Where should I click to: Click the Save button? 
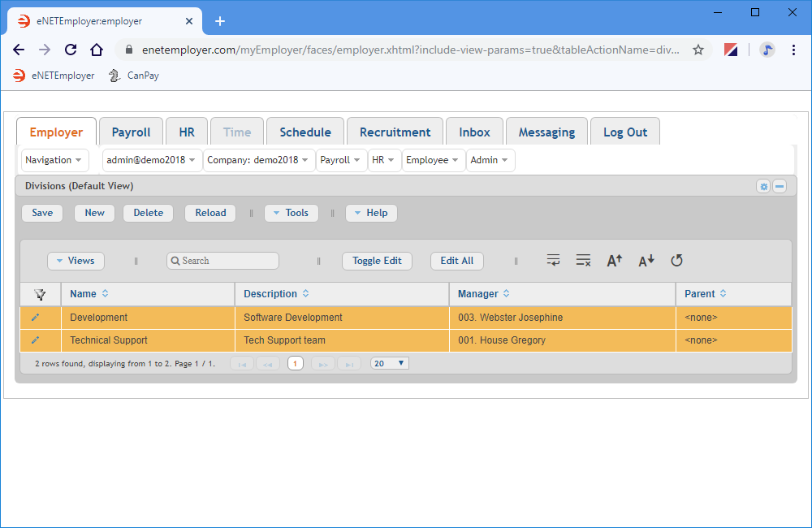click(42, 213)
